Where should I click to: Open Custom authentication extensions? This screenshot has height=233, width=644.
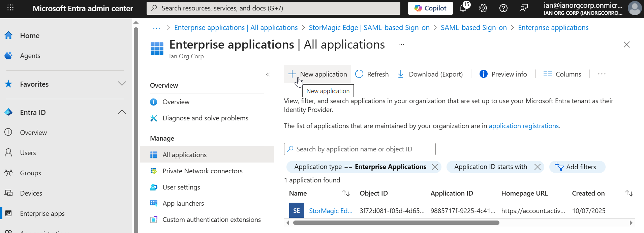pos(212,220)
